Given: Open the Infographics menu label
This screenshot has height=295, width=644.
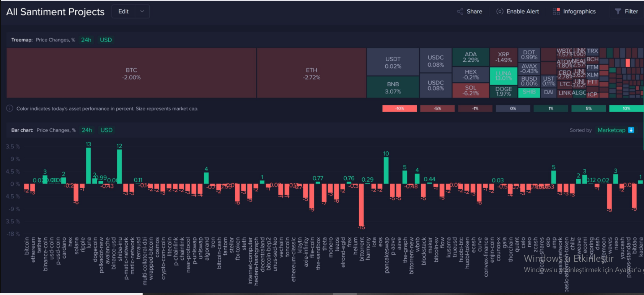Looking at the screenshot, I should pyautogui.click(x=579, y=11).
